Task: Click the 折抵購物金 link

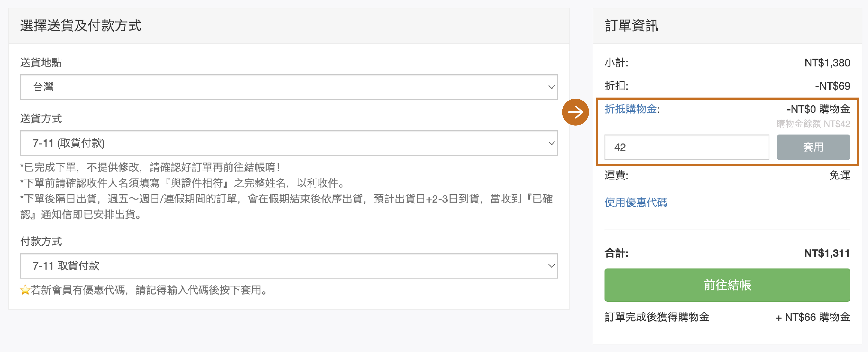Action: [x=630, y=109]
